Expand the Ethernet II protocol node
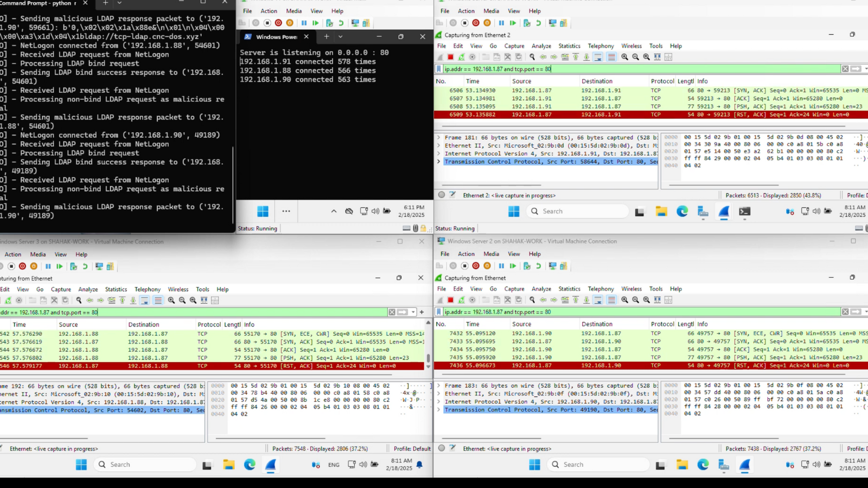The height and width of the screenshot is (488, 868). click(438, 394)
